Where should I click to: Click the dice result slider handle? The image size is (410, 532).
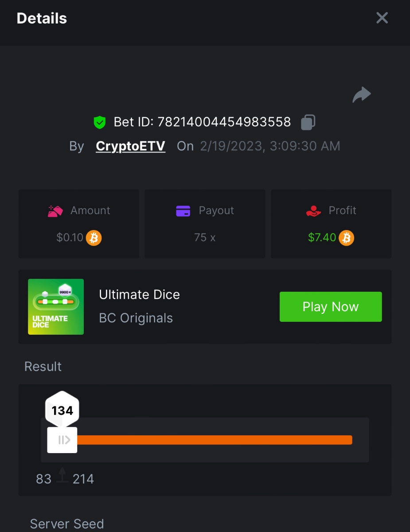tap(62, 440)
